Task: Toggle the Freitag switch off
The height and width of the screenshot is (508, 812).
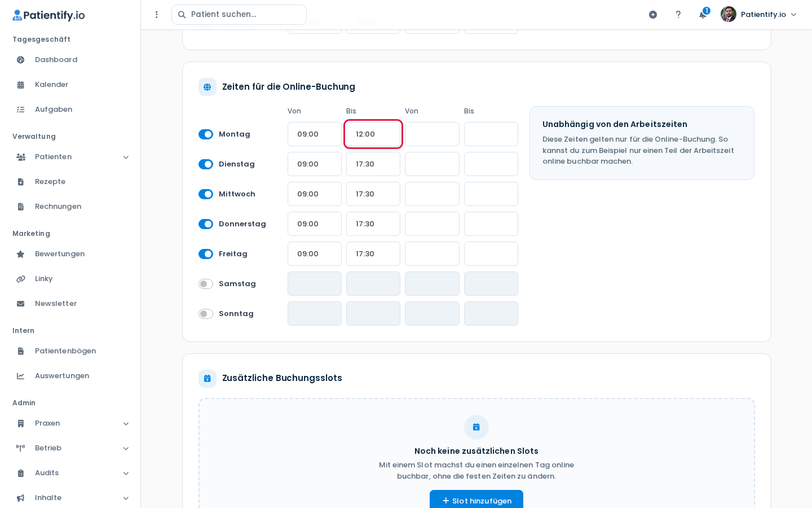Action: [206, 254]
